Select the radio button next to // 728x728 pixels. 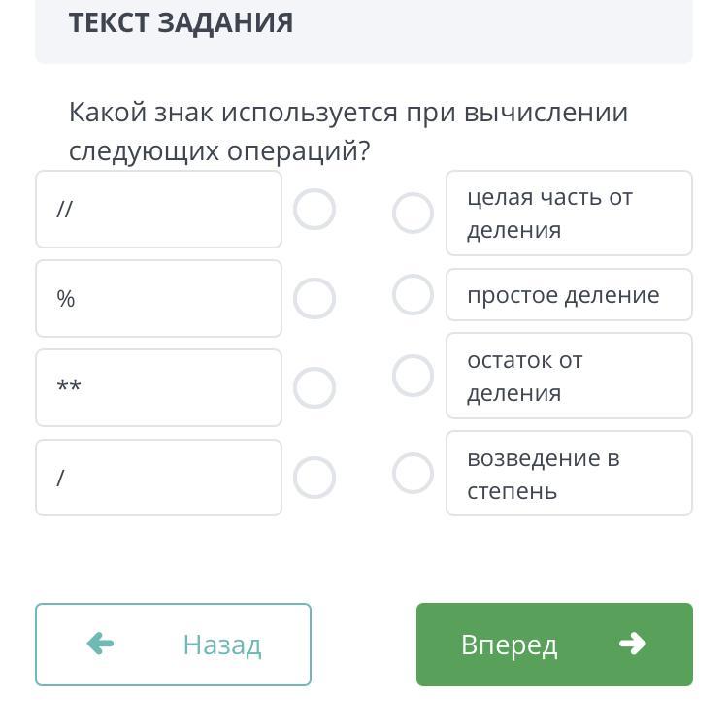pos(314,210)
